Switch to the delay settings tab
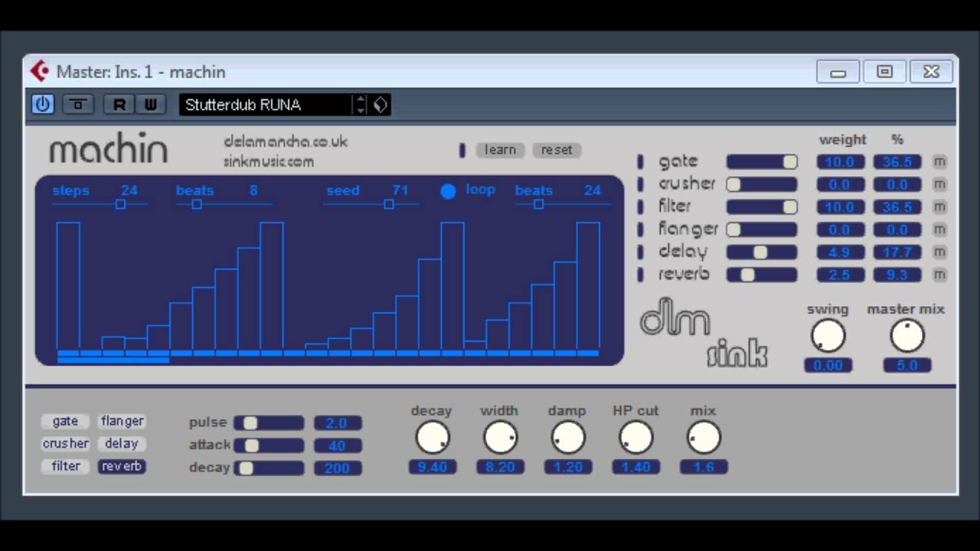 (x=122, y=444)
